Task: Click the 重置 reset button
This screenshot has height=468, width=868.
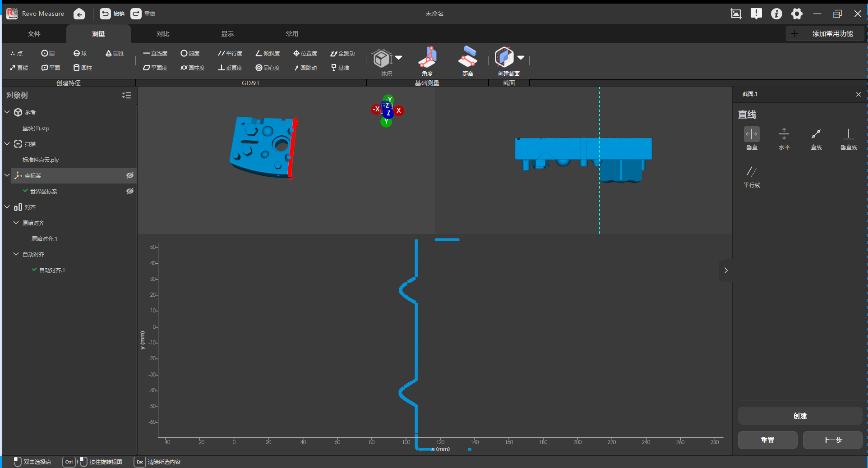Action: [767, 440]
